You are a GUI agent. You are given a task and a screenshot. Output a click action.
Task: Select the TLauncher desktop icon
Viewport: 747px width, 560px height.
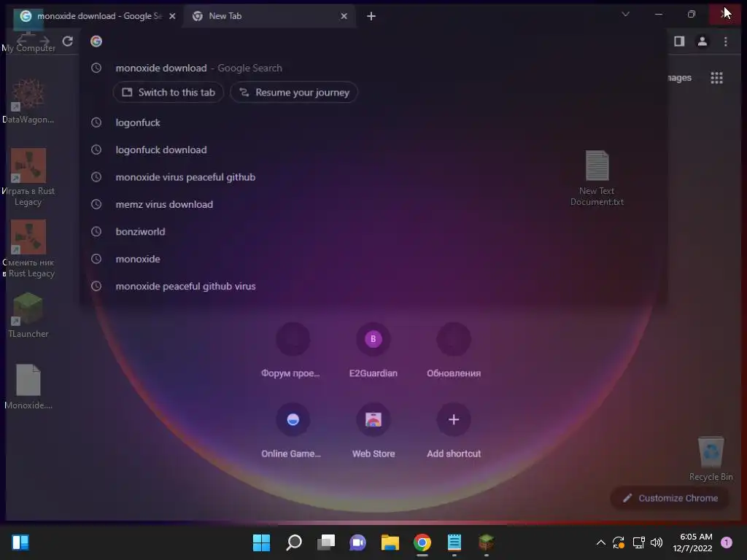tap(28, 316)
